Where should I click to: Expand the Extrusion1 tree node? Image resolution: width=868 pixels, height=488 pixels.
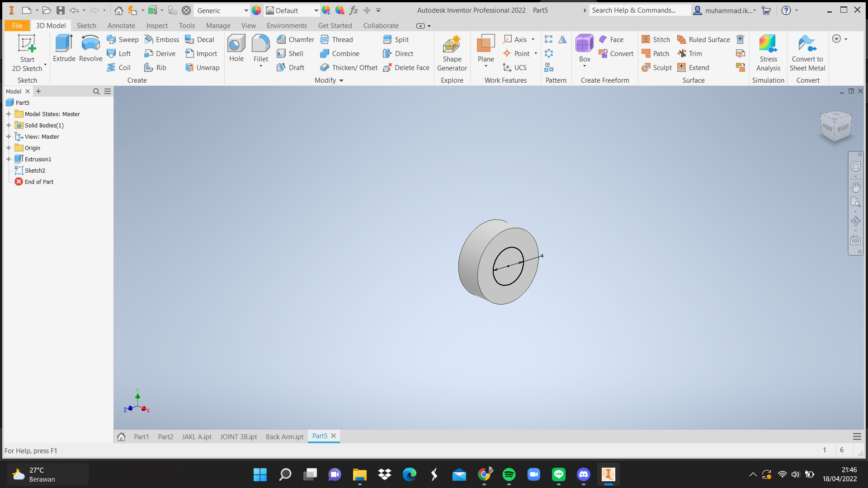pos(9,159)
